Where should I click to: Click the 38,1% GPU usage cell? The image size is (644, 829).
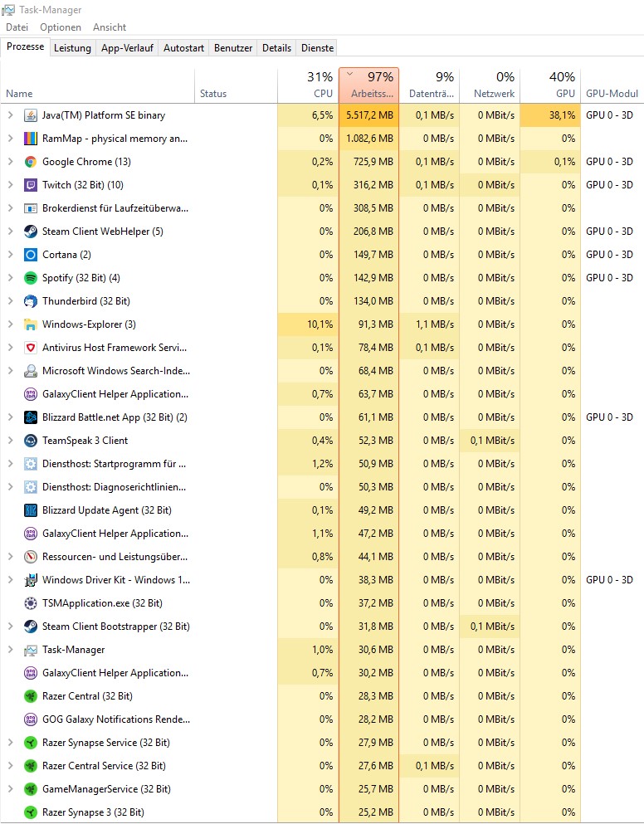click(x=550, y=115)
